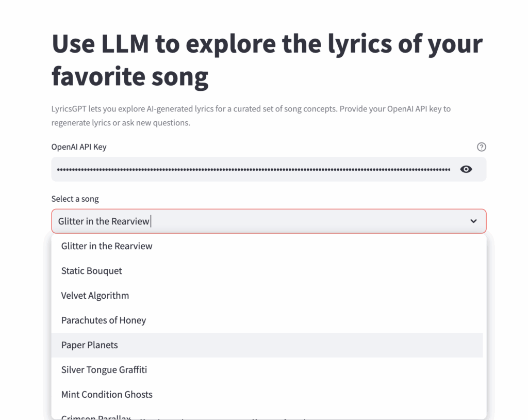Click inside the masked OpenAI API key field
This screenshot has height=420, width=528.
pos(253,169)
